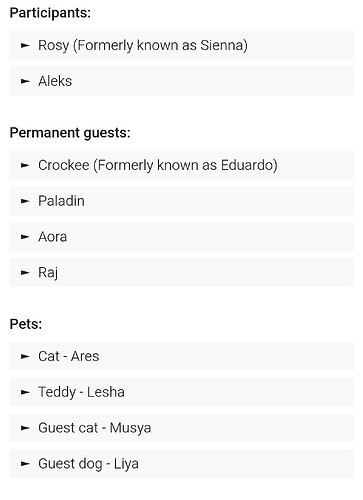Expand the Paladin entry arrow
This screenshot has height=500, width=363.
25,201
